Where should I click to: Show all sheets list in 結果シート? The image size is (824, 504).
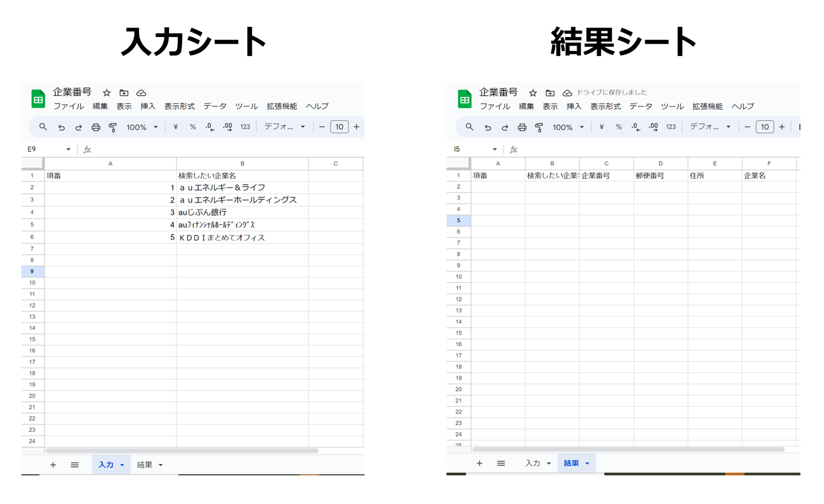point(501,463)
